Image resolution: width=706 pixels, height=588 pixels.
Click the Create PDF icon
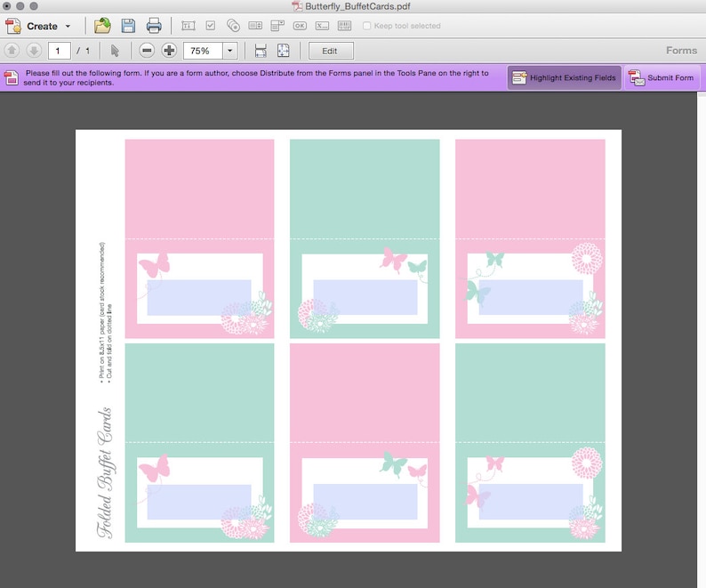click(13, 26)
